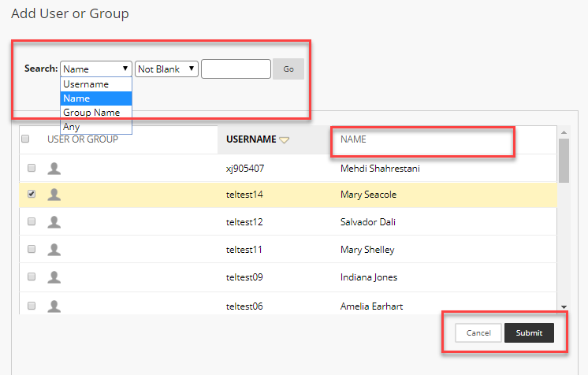Click the Username sort arrow icon

tap(285, 140)
